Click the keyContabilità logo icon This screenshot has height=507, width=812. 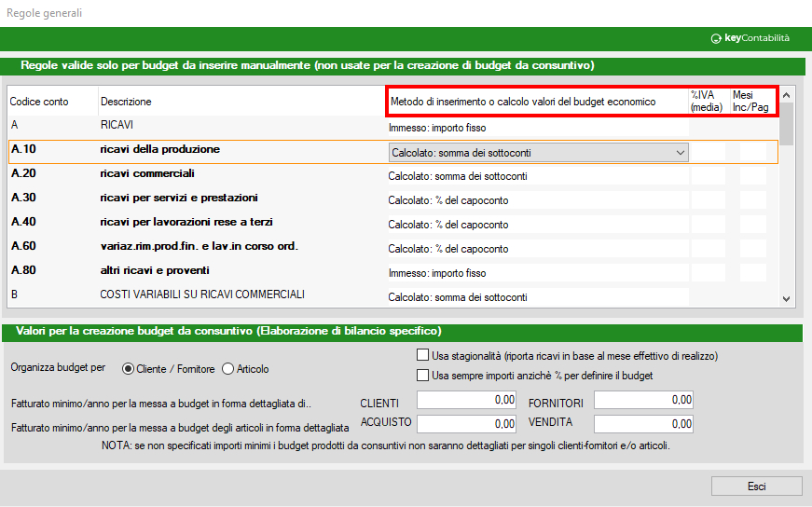[716, 38]
